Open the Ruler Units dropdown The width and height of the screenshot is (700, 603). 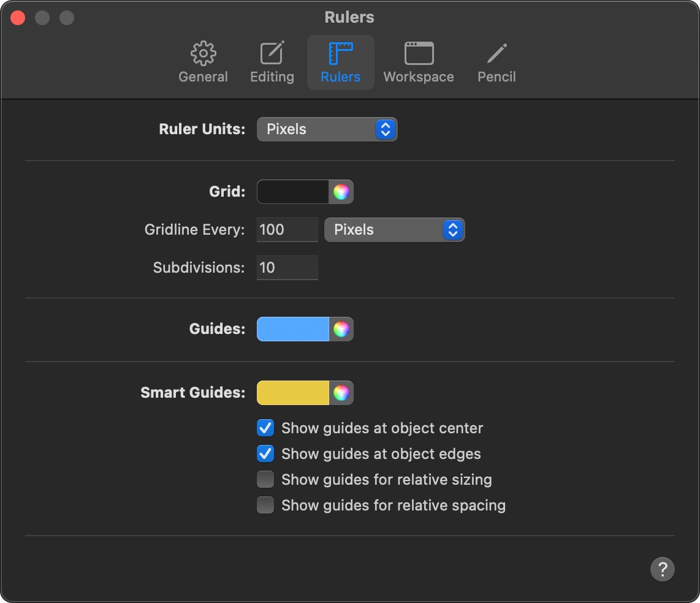pos(327,129)
